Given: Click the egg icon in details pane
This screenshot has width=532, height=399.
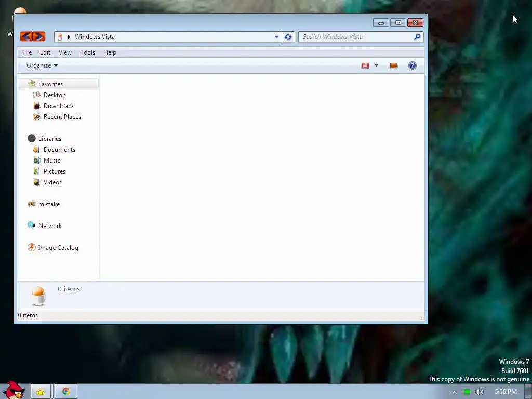Looking at the screenshot, I should tap(38, 296).
